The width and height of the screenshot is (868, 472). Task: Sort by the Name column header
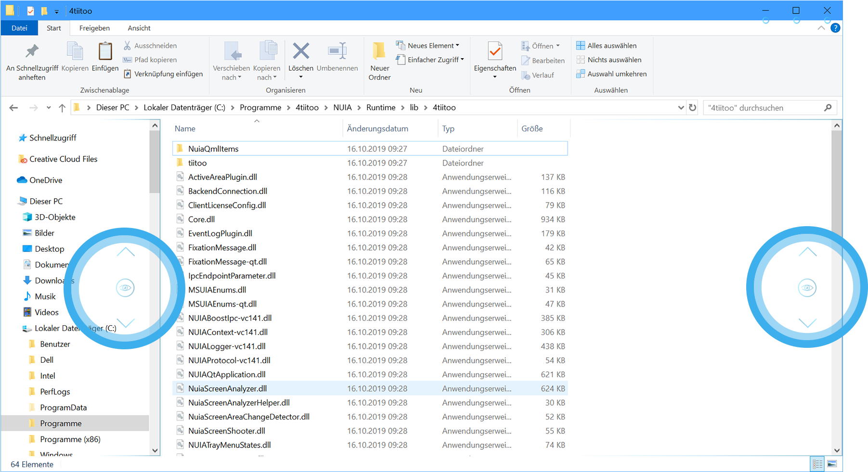pos(257,128)
